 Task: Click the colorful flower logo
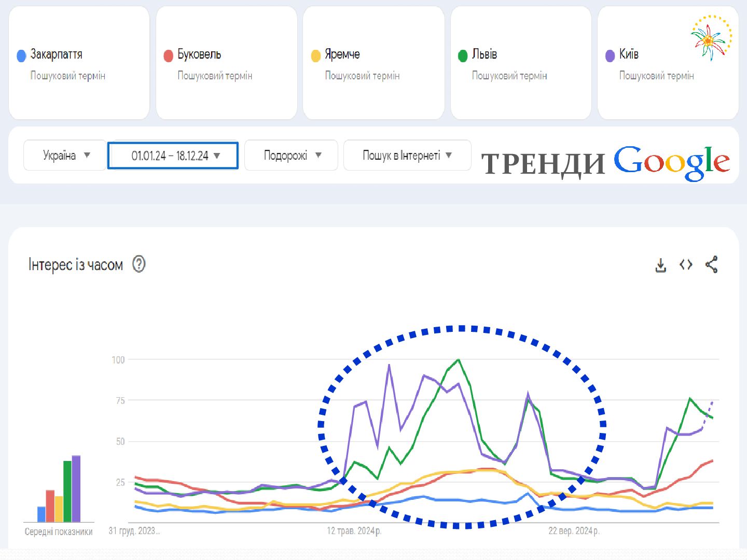pyautogui.click(x=711, y=38)
